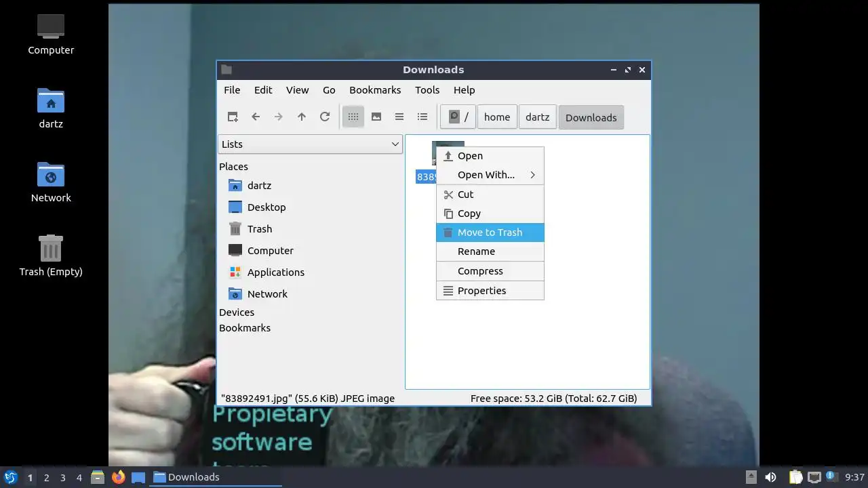
Task: Open volume control in tray
Action: 770,477
